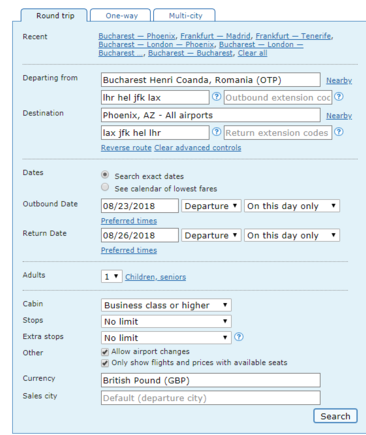
Task: Open help icon beside outbound extension codes
Action: coord(339,97)
